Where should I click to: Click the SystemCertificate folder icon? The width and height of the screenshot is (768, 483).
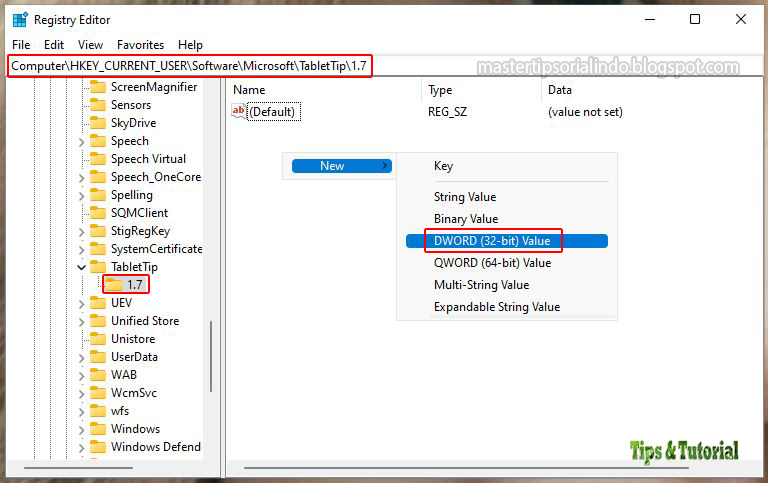click(98, 249)
